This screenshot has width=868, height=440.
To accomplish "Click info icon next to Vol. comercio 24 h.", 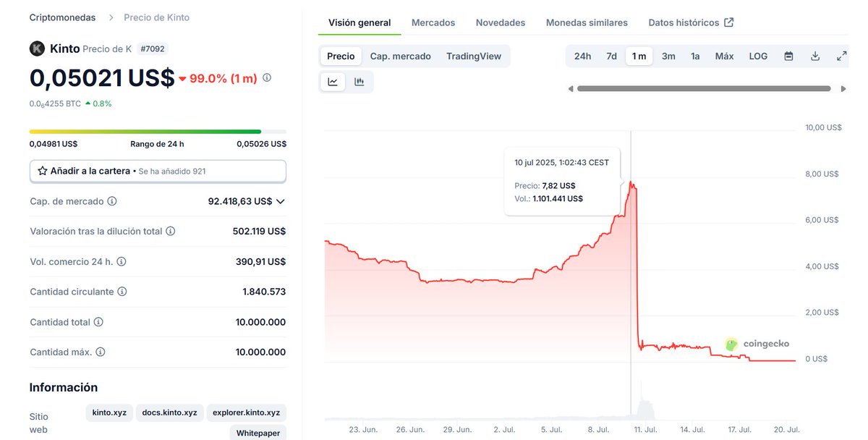I will [x=122, y=261].
